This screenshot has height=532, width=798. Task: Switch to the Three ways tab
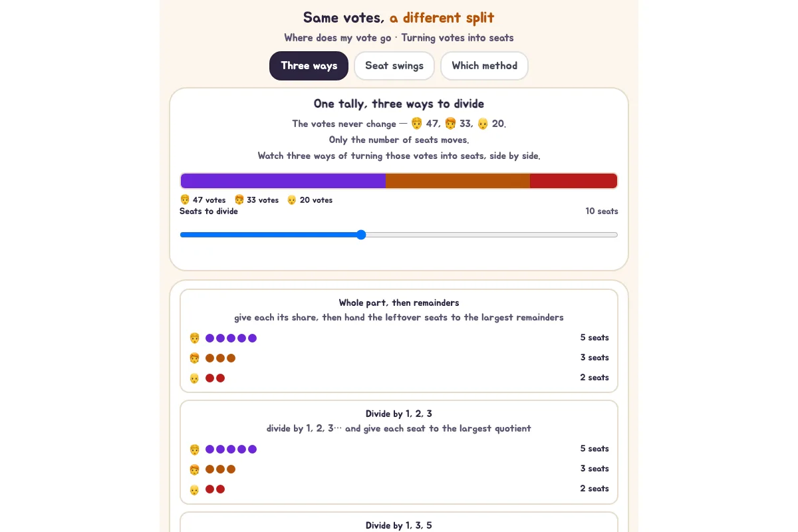pyautogui.click(x=309, y=66)
